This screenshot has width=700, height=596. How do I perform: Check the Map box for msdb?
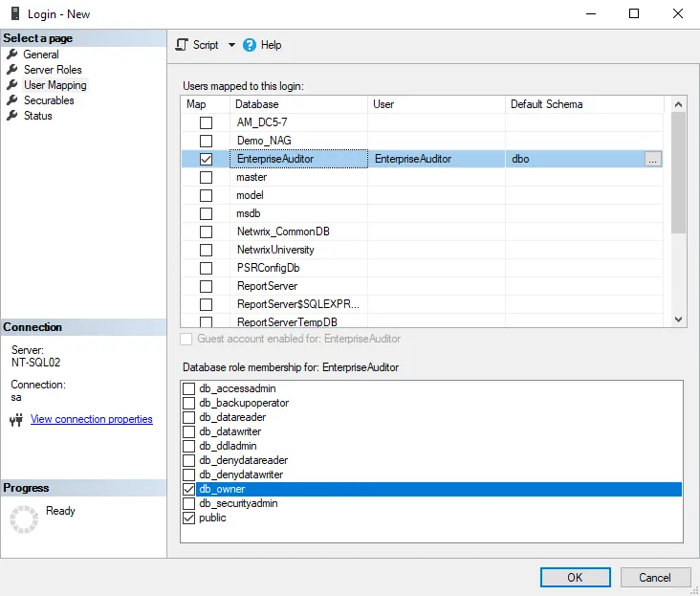(206, 213)
